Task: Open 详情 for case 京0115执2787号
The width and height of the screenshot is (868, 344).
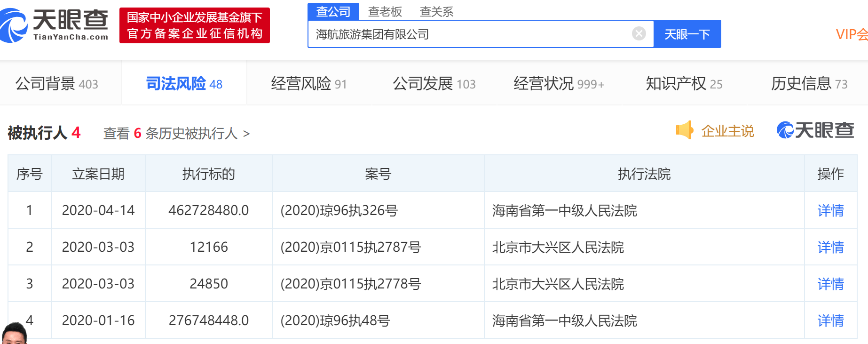Action: tap(830, 247)
